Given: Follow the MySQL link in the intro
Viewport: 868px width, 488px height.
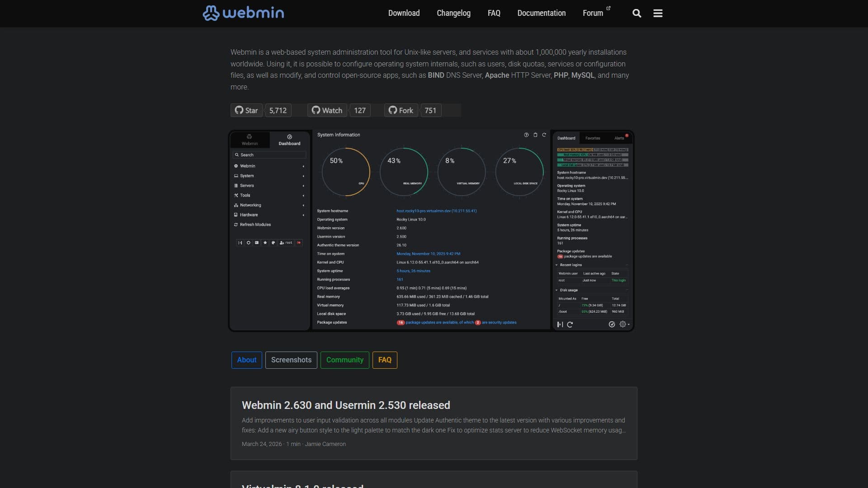Looking at the screenshot, I should coord(583,75).
